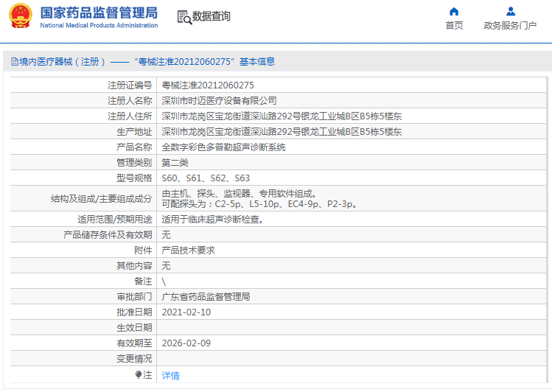552x392 pixels.
Task: Click the 产品名称 label
Action: coord(134,147)
